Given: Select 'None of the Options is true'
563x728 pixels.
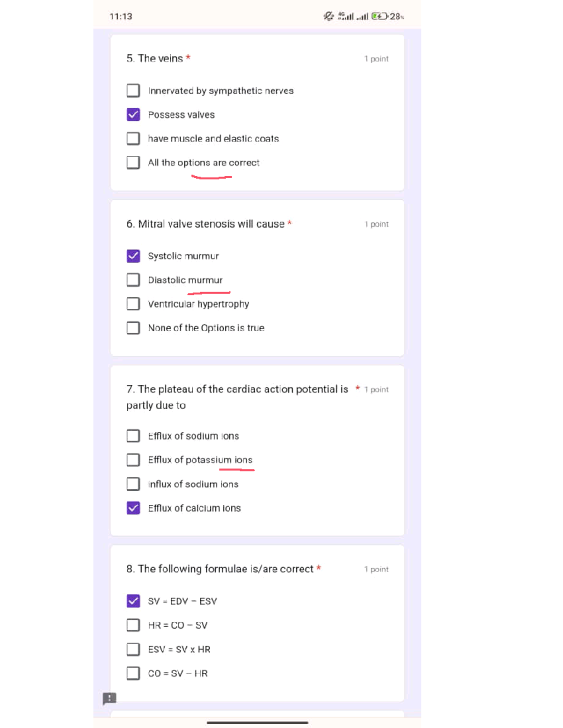Looking at the screenshot, I should pos(133,328).
